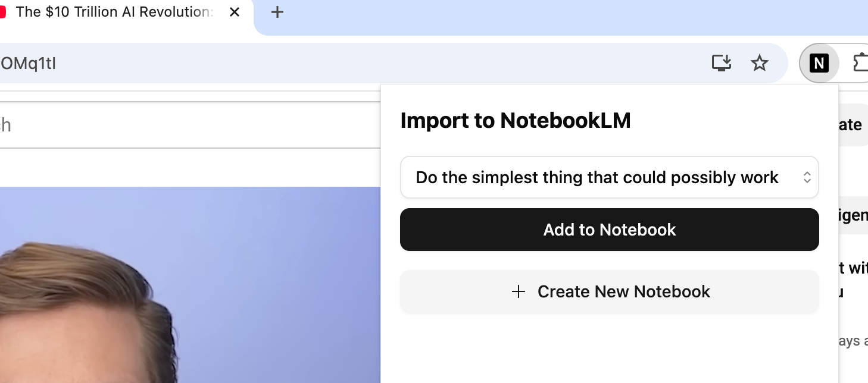
Task: Click the NotebookLM extension icon in the toolbar
Action: (x=819, y=62)
